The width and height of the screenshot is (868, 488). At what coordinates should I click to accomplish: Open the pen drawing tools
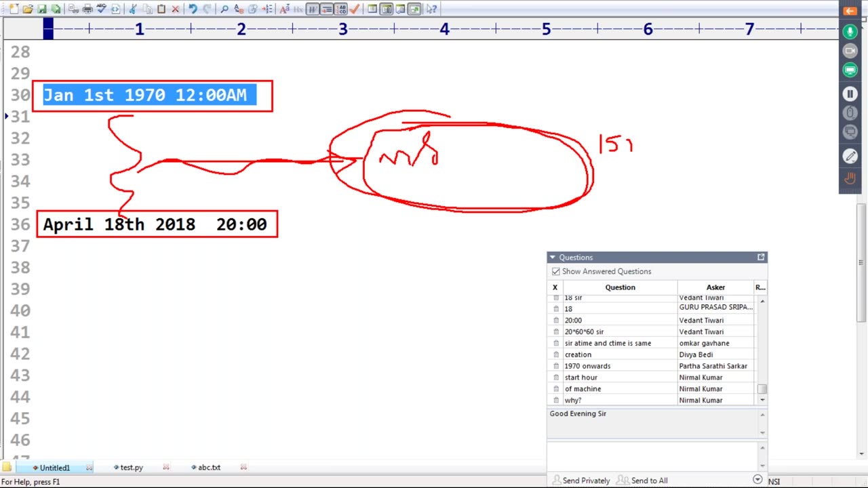pyautogui.click(x=850, y=157)
